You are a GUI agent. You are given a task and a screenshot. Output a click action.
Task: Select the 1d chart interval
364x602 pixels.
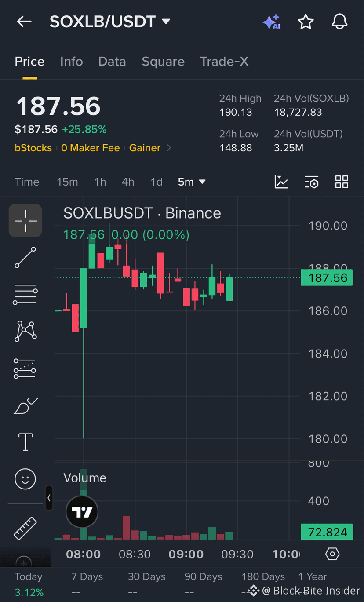157,182
